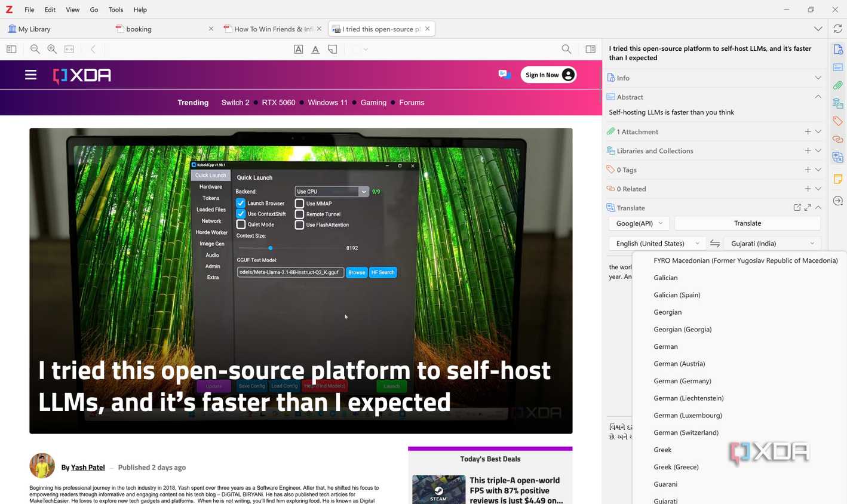The image size is (847, 504).
Task: Open the XDA hamburger menu
Action: tap(30, 75)
